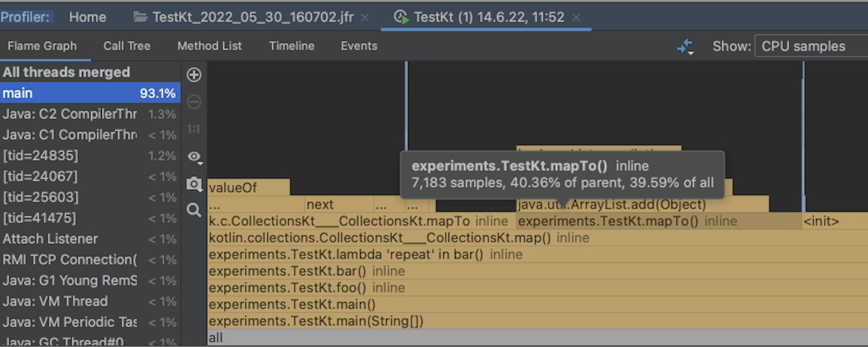
Task: Click the java.util.ArrayList.add(Object) frame
Action: (x=637, y=205)
